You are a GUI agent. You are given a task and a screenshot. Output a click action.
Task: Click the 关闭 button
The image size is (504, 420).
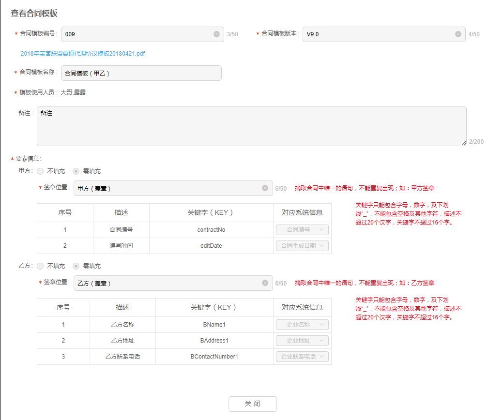[252, 404]
